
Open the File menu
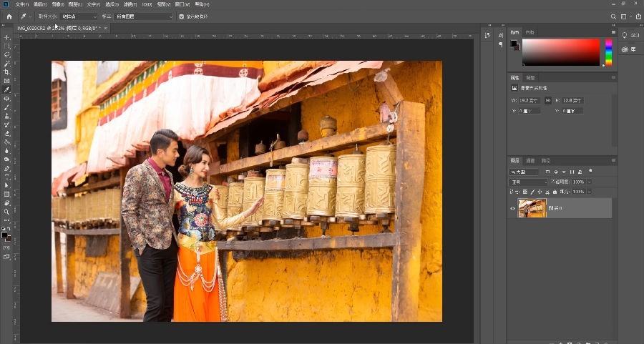[x=21, y=4]
